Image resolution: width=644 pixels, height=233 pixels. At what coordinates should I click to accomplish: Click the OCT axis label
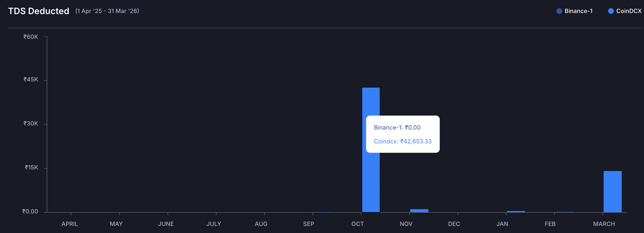click(358, 224)
